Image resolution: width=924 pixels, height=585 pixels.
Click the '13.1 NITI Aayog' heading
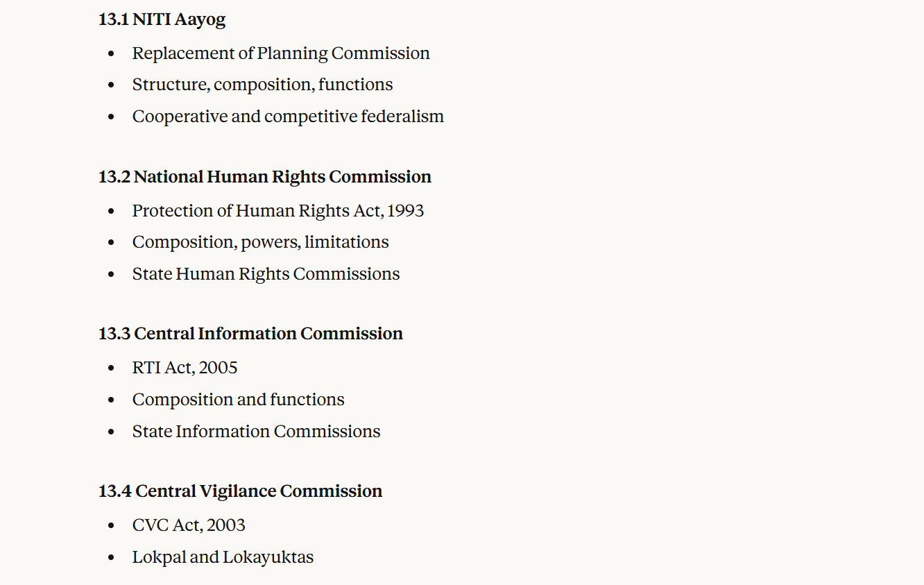coord(162,19)
